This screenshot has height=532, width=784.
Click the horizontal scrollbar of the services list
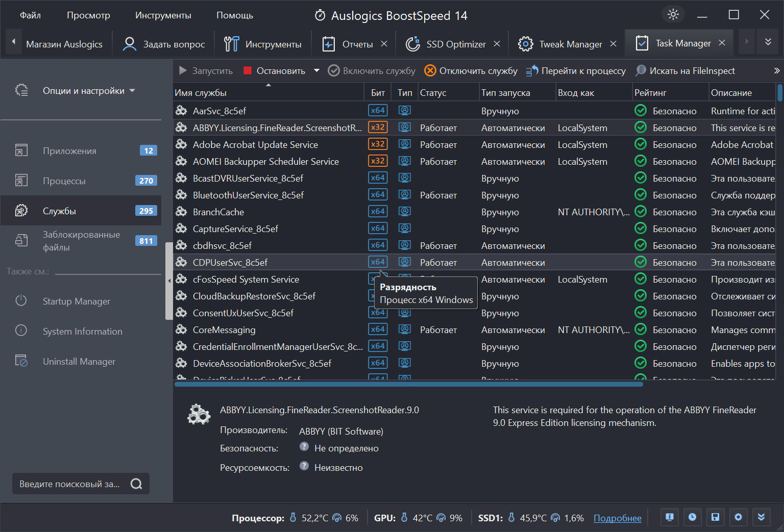pyautogui.click(x=408, y=385)
